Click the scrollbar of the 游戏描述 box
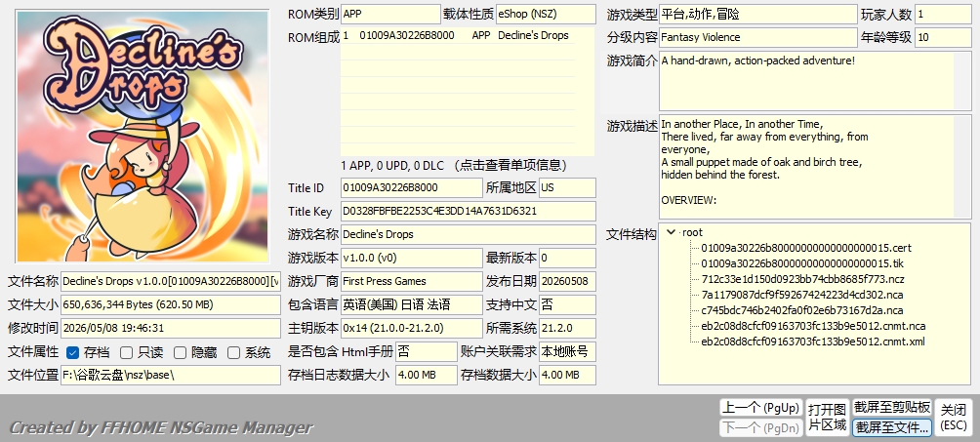 (963, 167)
